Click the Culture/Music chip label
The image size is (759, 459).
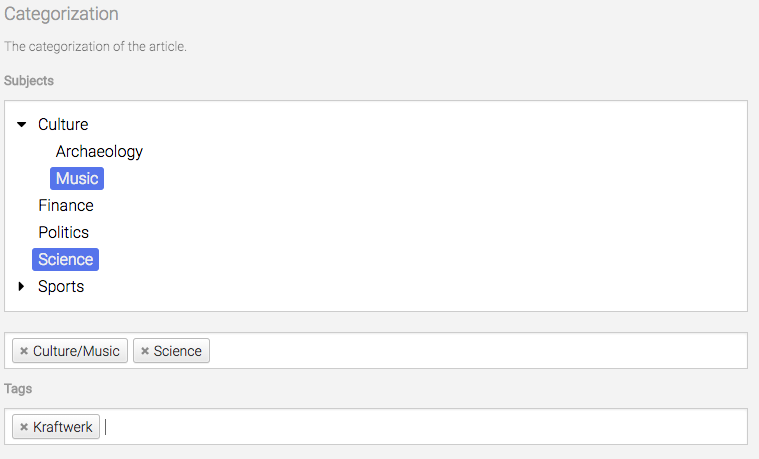pyautogui.click(x=76, y=351)
